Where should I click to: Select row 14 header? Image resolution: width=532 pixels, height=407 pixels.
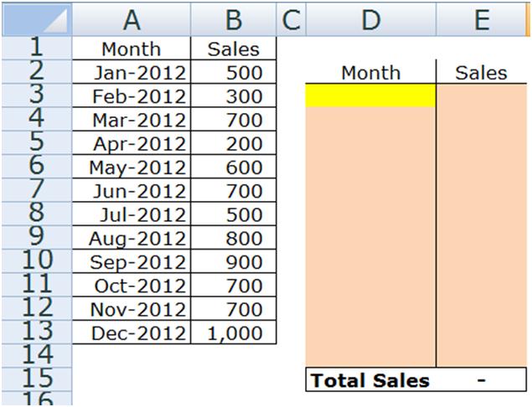tap(36, 356)
